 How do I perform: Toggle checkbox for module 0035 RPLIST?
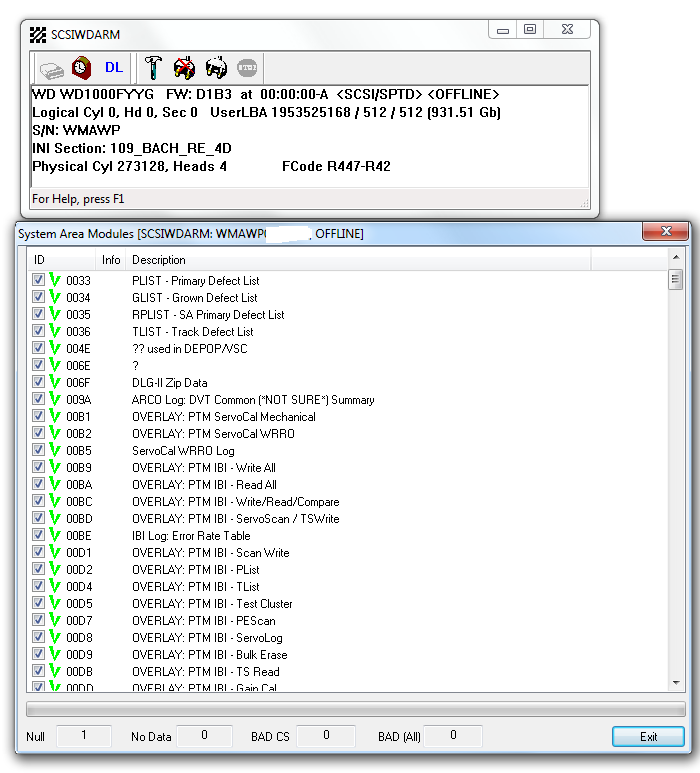tap(38, 314)
